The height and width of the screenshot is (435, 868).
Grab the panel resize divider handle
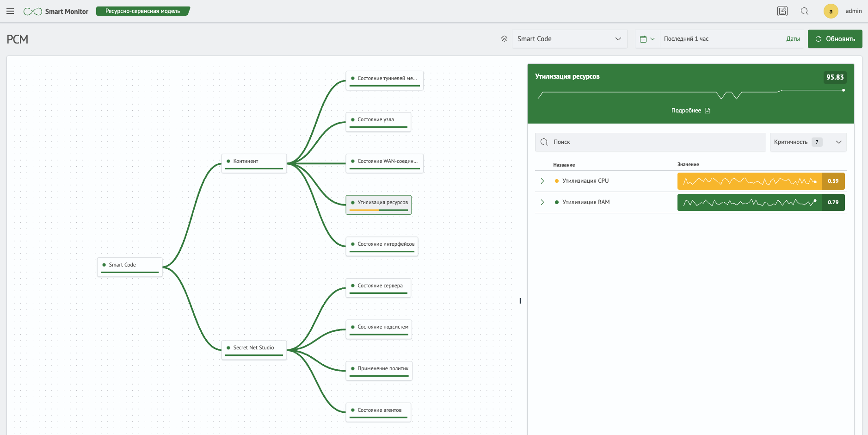click(x=520, y=301)
